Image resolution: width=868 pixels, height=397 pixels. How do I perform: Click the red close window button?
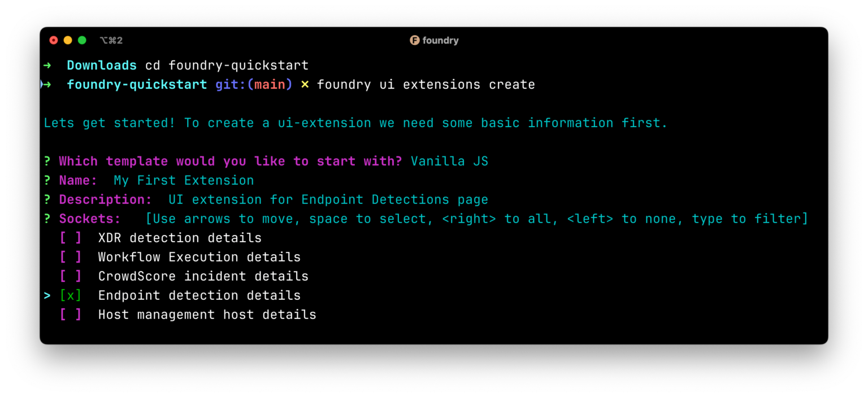click(54, 40)
